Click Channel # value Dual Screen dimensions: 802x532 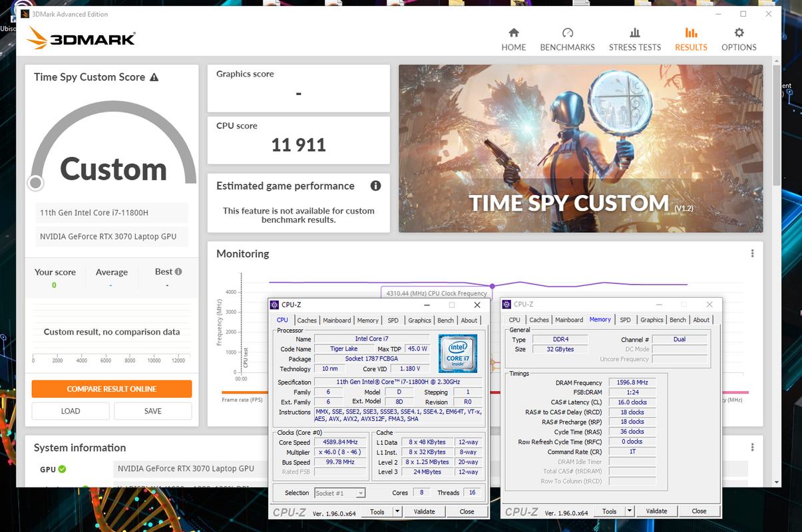tap(680, 339)
